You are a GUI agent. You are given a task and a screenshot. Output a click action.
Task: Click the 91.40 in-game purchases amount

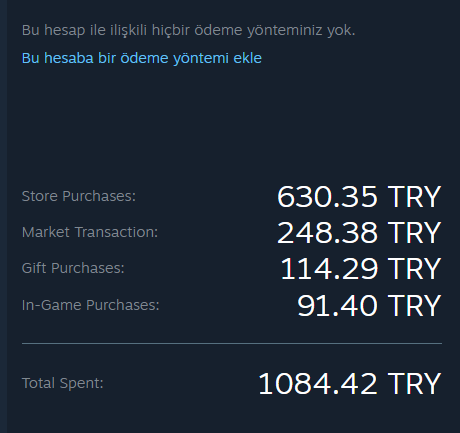(337, 306)
